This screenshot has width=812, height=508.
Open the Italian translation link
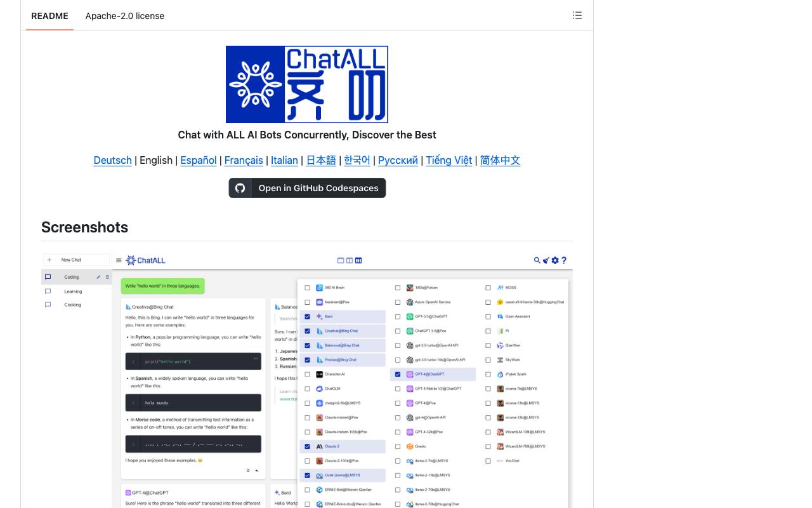pos(284,160)
